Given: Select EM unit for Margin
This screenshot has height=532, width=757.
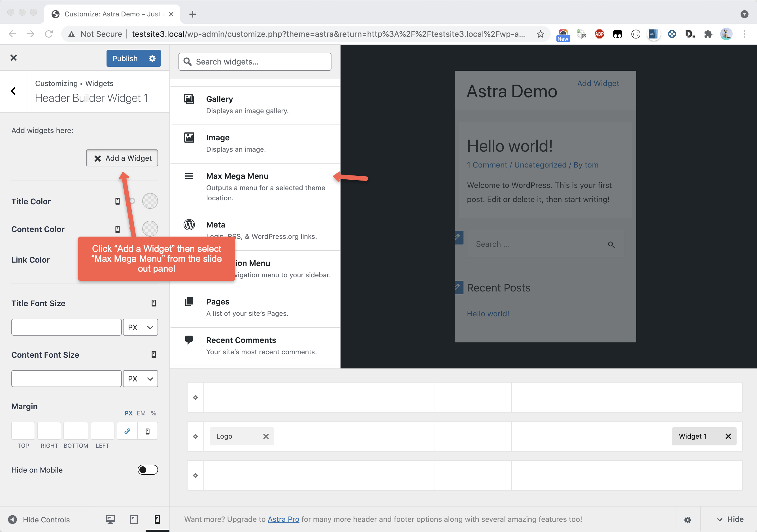Looking at the screenshot, I should pos(141,413).
